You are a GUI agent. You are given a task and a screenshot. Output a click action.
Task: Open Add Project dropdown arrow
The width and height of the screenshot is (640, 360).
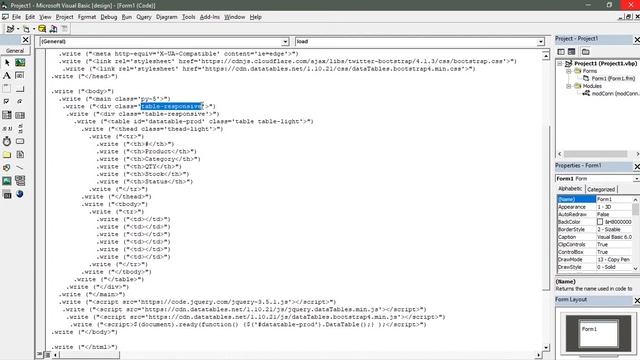tap(18, 29)
